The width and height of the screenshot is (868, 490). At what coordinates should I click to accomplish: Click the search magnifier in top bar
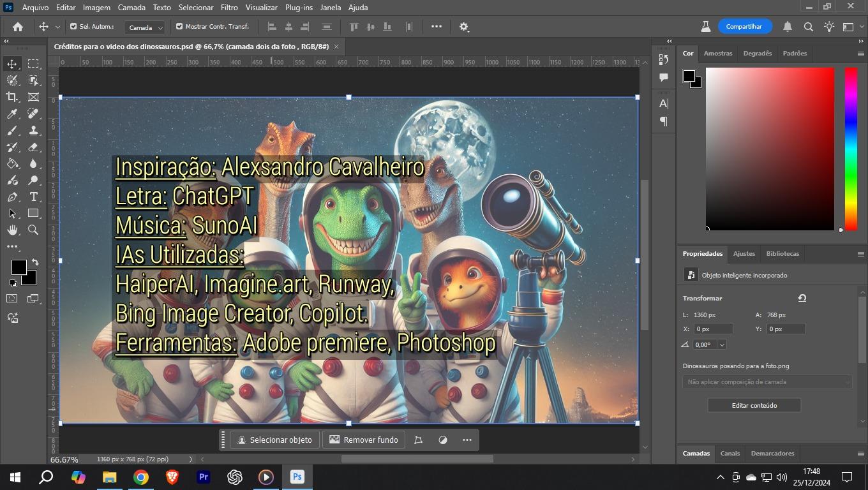pyautogui.click(x=808, y=27)
